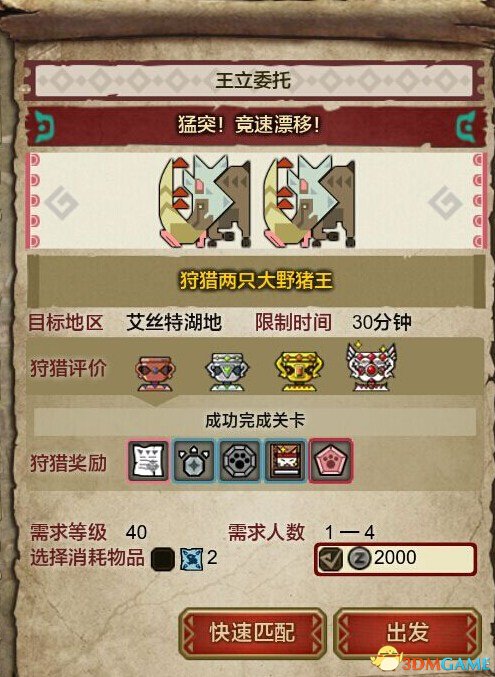Go to next quest with right arrow
Image resolution: width=495 pixels, height=677 pixels.
point(445,202)
